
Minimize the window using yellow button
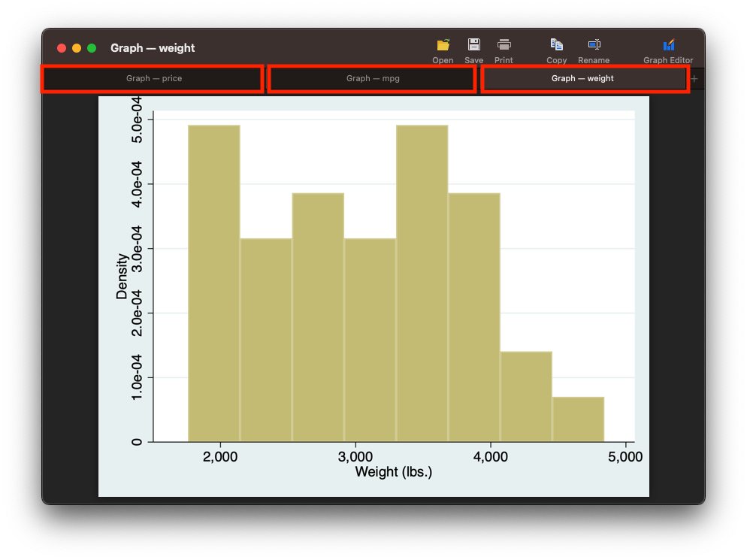(77, 48)
